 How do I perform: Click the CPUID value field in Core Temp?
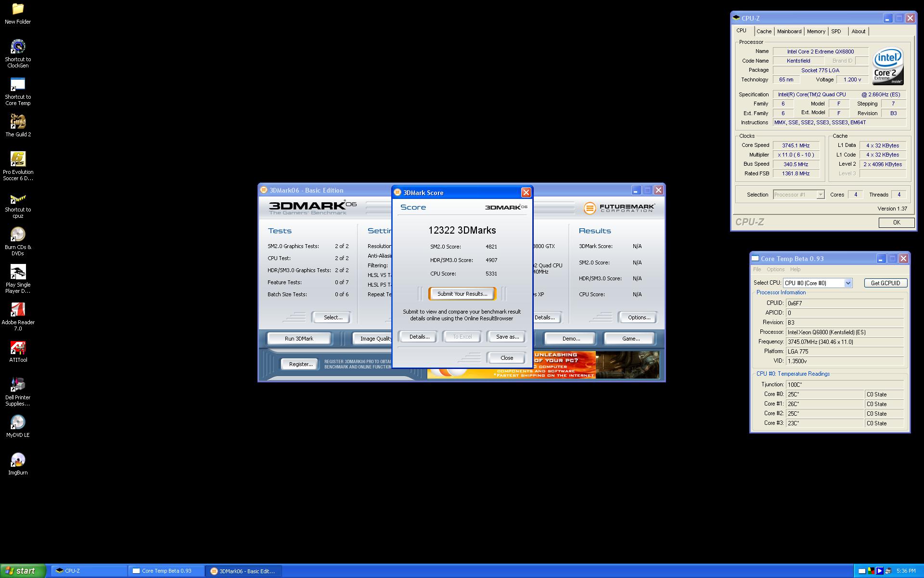844,303
